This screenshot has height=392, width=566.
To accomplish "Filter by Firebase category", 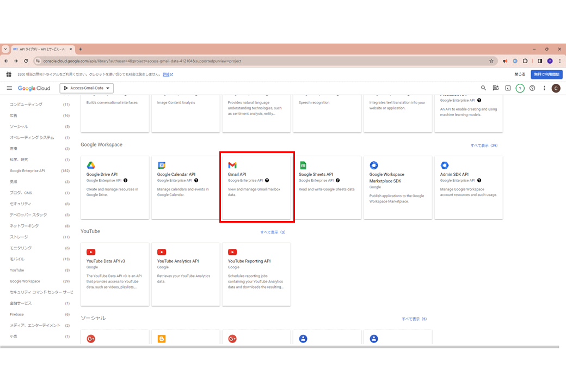I will (17, 314).
